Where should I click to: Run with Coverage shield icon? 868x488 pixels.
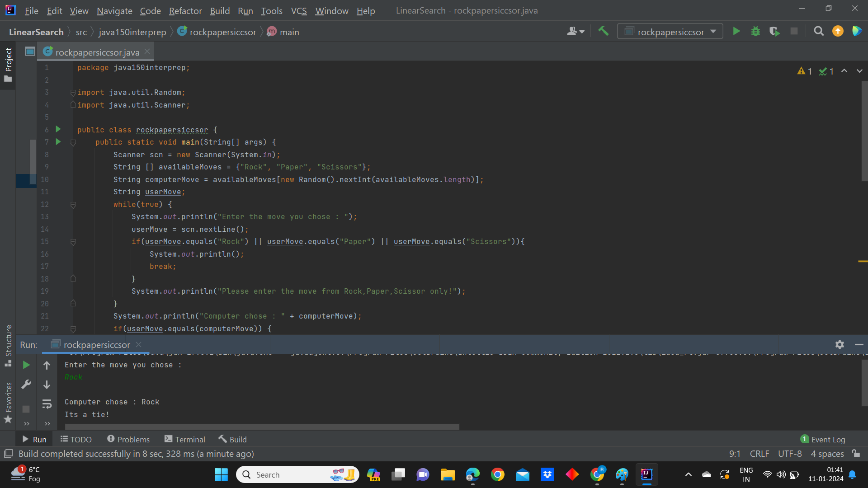(x=774, y=32)
